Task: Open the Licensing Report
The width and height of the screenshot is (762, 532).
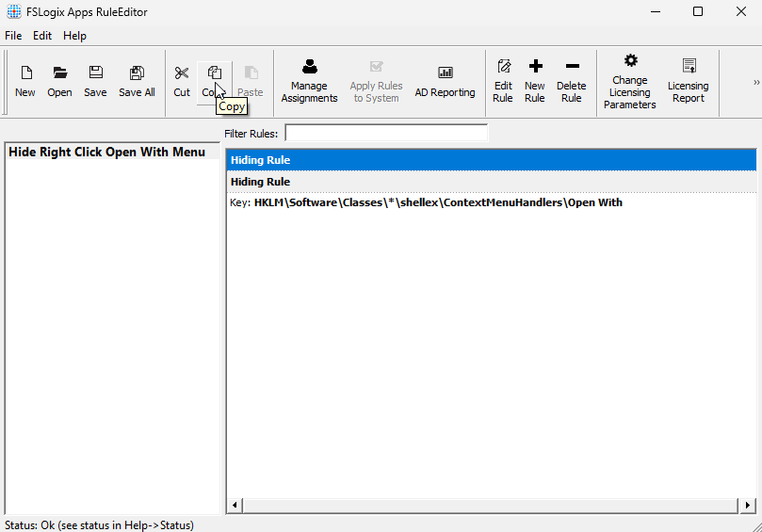Action: pyautogui.click(x=688, y=82)
